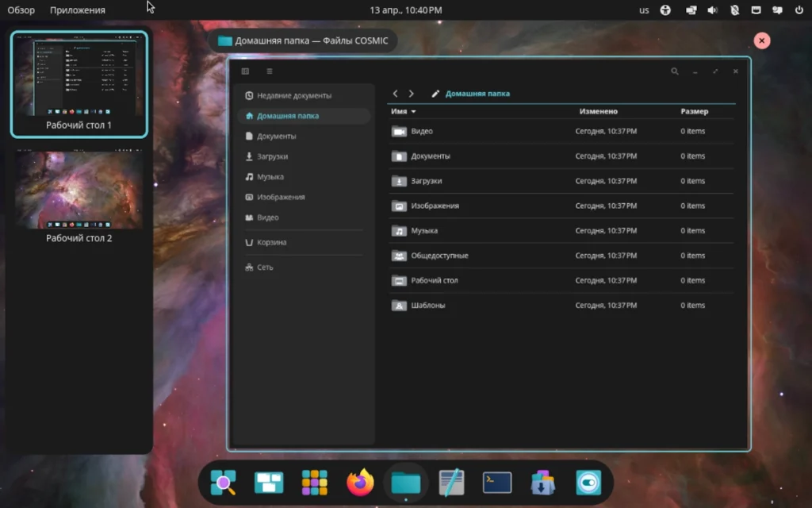Open the COSMIC Store icon in dock
The height and width of the screenshot is (508, 812).
[542, 482]
